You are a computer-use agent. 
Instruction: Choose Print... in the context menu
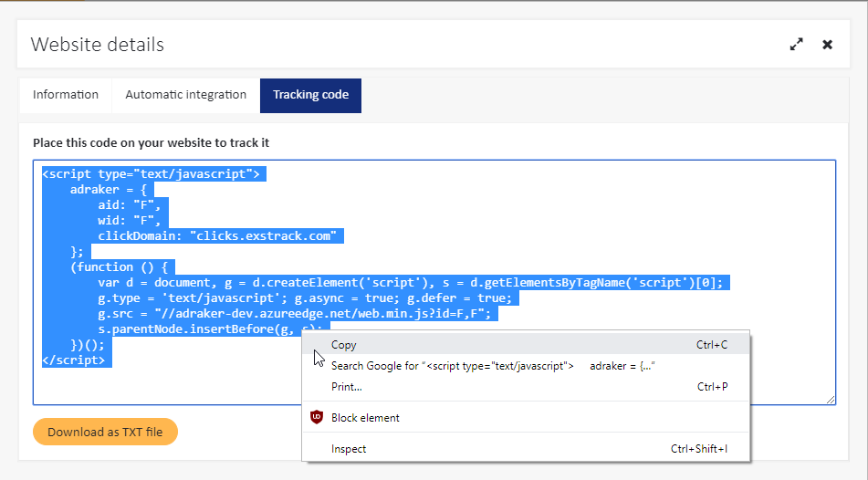526,387
